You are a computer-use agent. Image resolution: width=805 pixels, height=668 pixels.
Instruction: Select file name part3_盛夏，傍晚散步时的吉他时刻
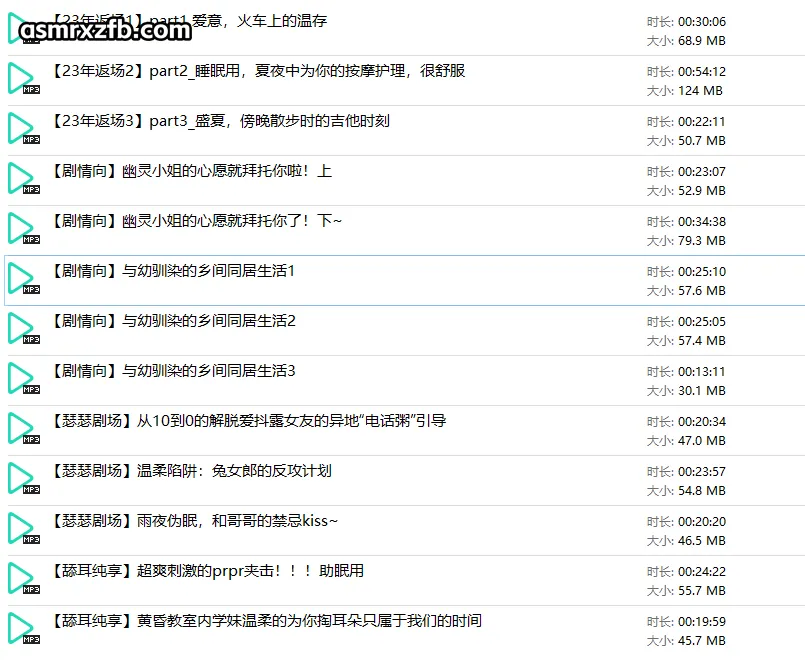tap(221, 121)
